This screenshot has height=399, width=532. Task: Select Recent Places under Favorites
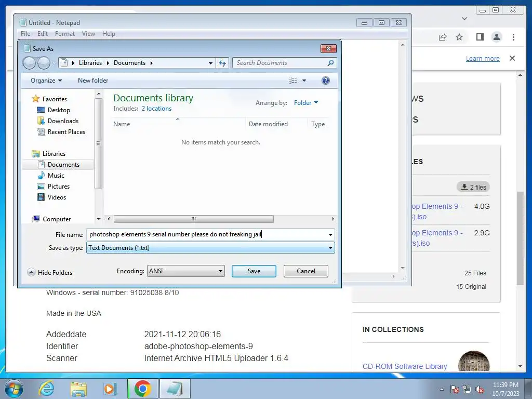point(66,131)
